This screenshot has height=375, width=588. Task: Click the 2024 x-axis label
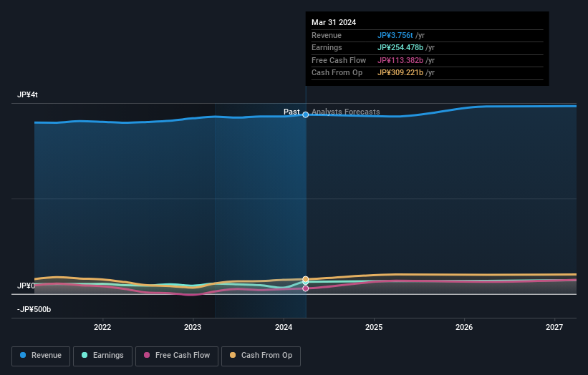(284, 327)
